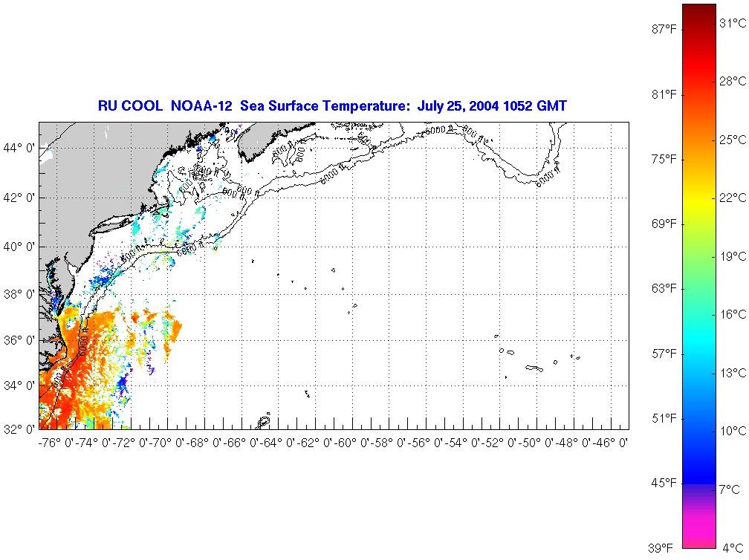Click the 51°F colorbar label
Viewport: 749px width, 560px height.
coord(664,419)
